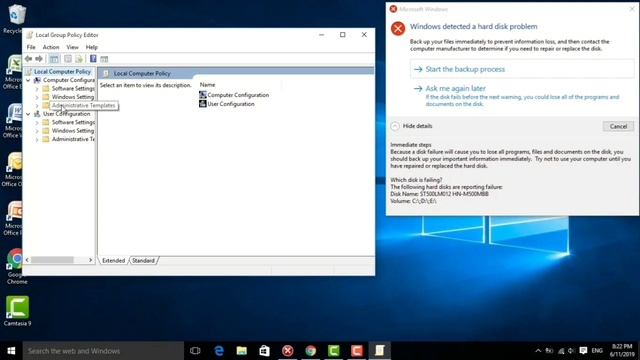640x360 pixels.
Task: Switch to the Standard tab
Action: coord(143,260)
